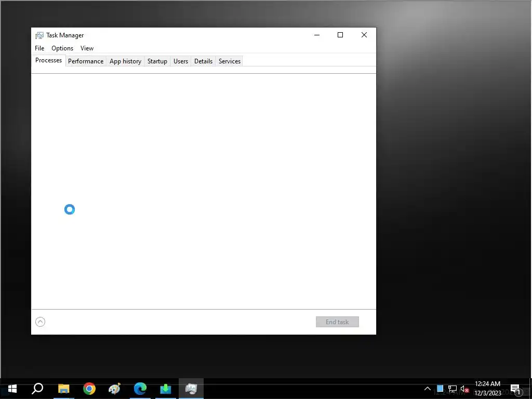Viewport: 532px width, 399px height.
Task: Open taskbar search
Action: (x=37, y=389)
